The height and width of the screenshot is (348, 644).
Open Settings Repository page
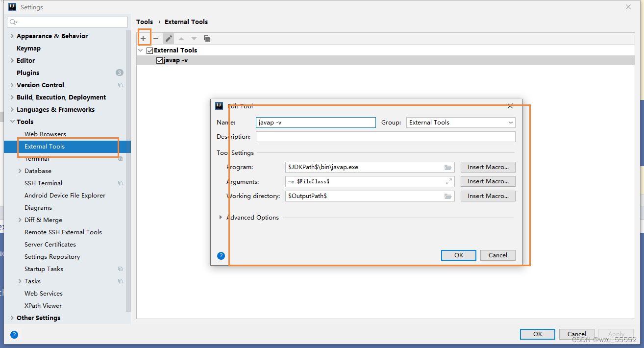52,257
